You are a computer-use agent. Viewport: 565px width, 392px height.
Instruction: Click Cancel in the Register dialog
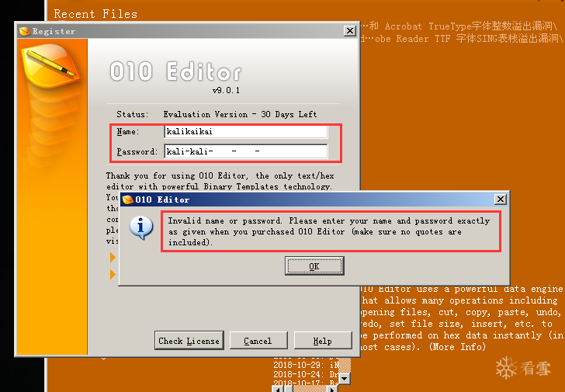258,341
